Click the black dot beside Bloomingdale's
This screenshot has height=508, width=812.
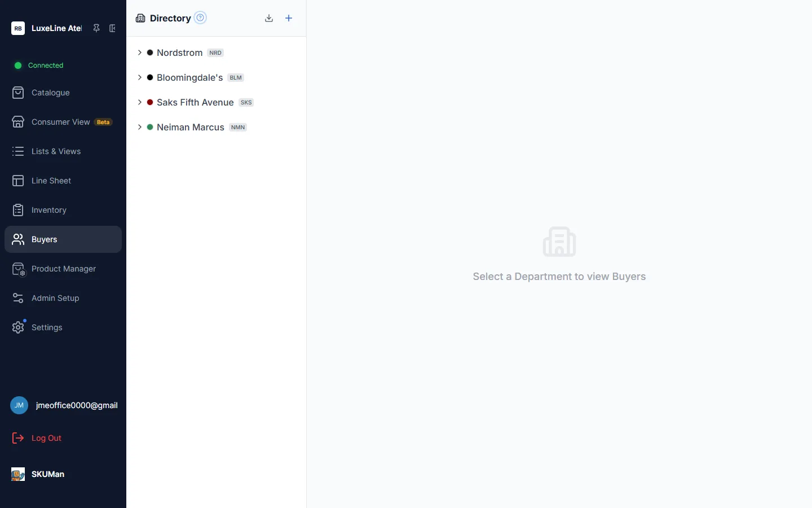(150, 77)
